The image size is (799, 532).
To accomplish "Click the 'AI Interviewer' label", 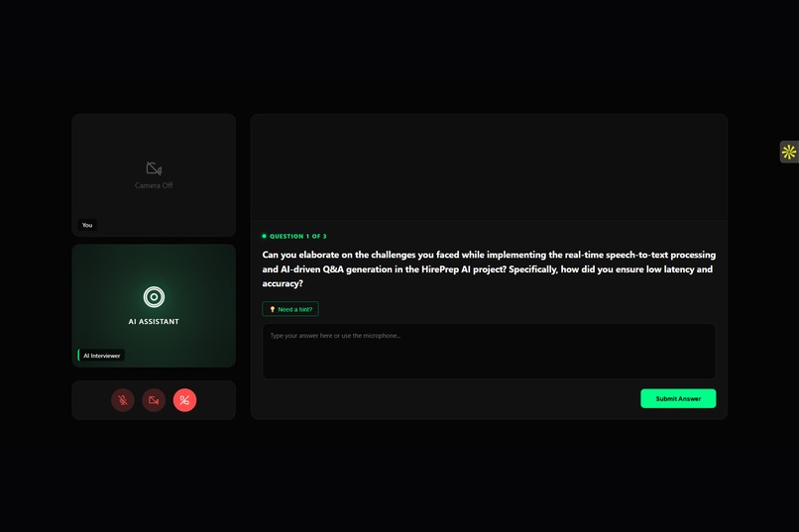I will [x=101, y=356].
